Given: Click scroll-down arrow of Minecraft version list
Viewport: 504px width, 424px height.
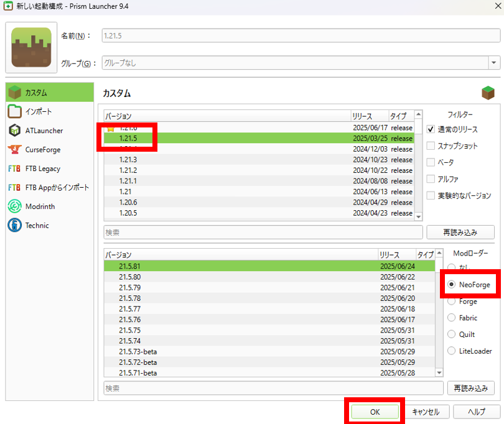Looking at the screenshot, I should (419, 217).
